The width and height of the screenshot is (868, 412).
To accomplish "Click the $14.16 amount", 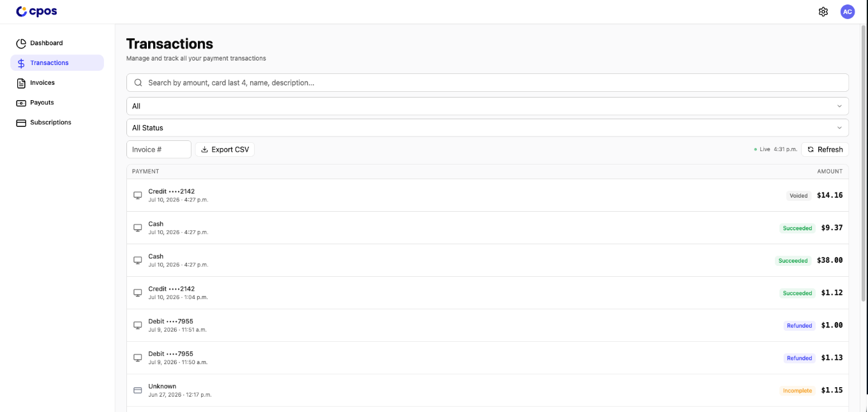I will click(x=830, y=195).
